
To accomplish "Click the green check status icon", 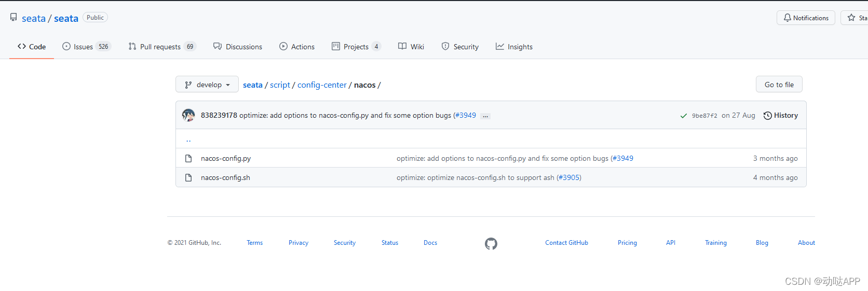I will pos(684,116).
